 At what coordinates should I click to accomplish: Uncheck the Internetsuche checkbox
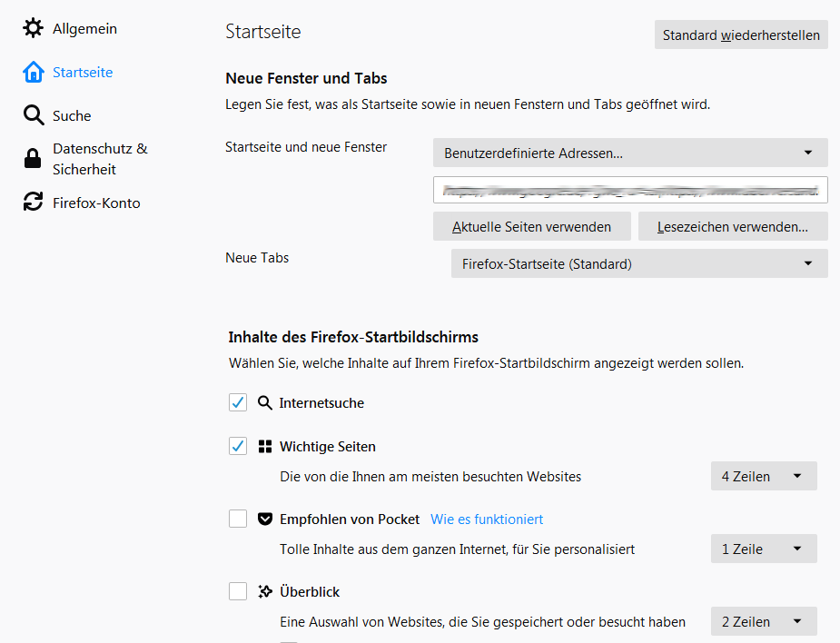point(238,402)
